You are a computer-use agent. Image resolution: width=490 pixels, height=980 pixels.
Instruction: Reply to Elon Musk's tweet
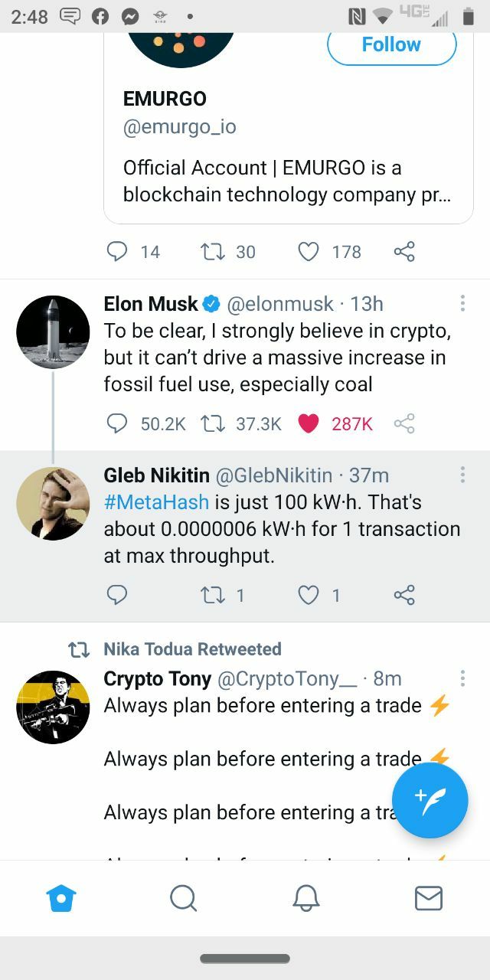116,423
